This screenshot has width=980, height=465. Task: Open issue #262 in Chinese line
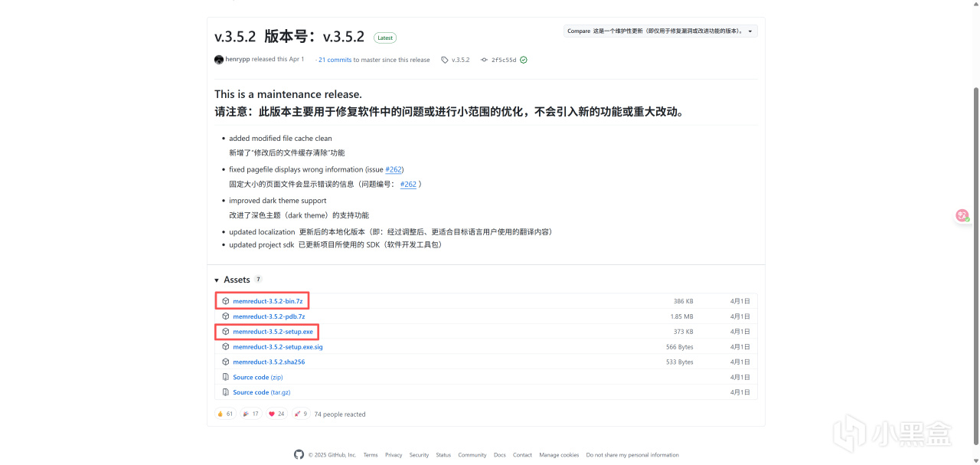pyautogui.click(x=408, y=184)
